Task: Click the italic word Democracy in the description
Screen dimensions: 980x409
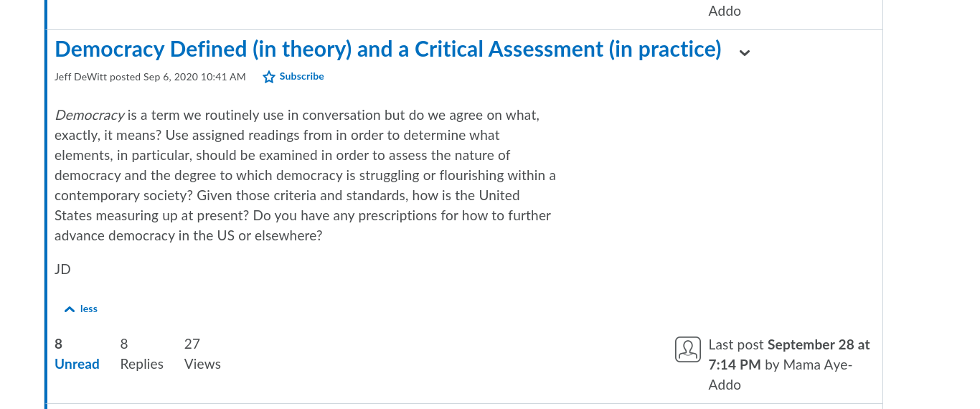Action: coord(90,115)
